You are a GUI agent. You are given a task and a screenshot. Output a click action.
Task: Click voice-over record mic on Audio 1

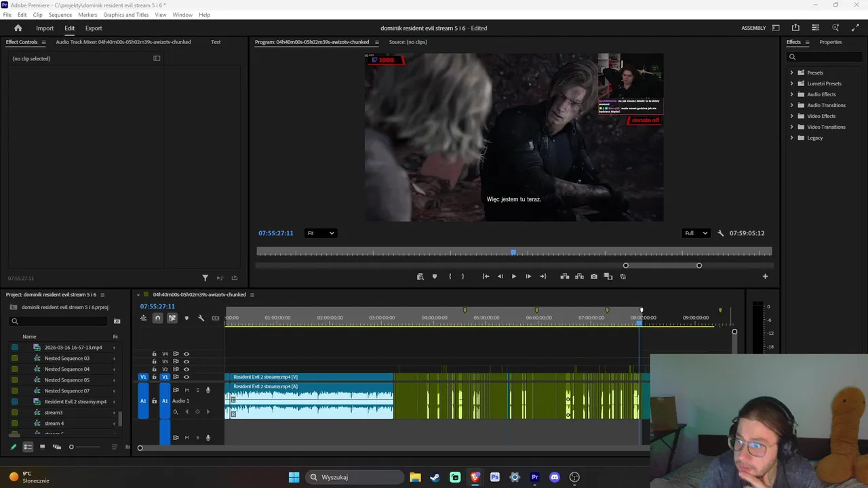208,390
